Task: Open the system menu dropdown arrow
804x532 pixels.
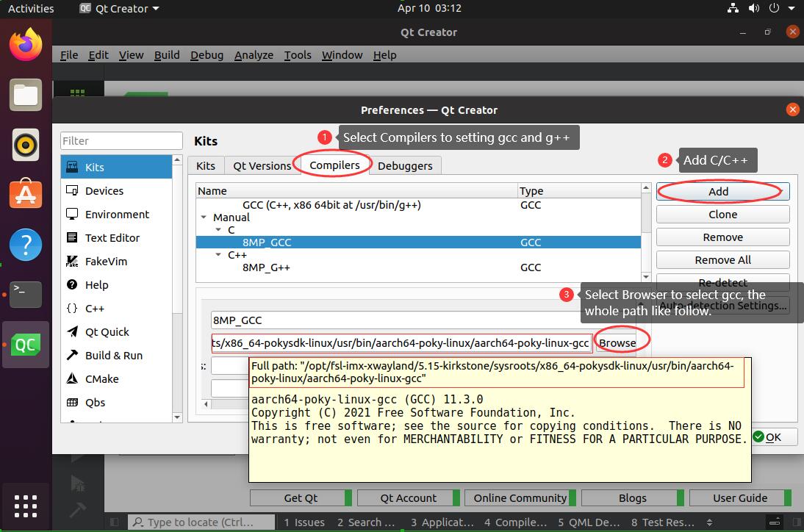Action: pyautogui.click(x=792, y=8)
